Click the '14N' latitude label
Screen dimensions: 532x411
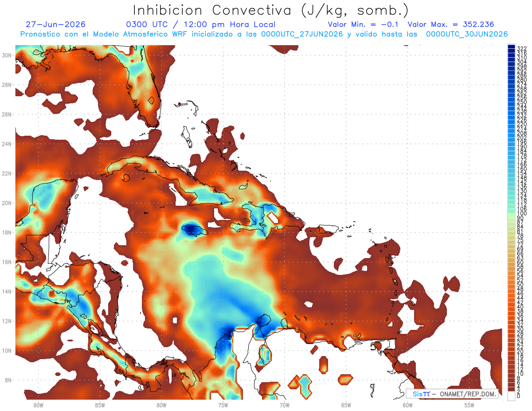tap(7, 292)
